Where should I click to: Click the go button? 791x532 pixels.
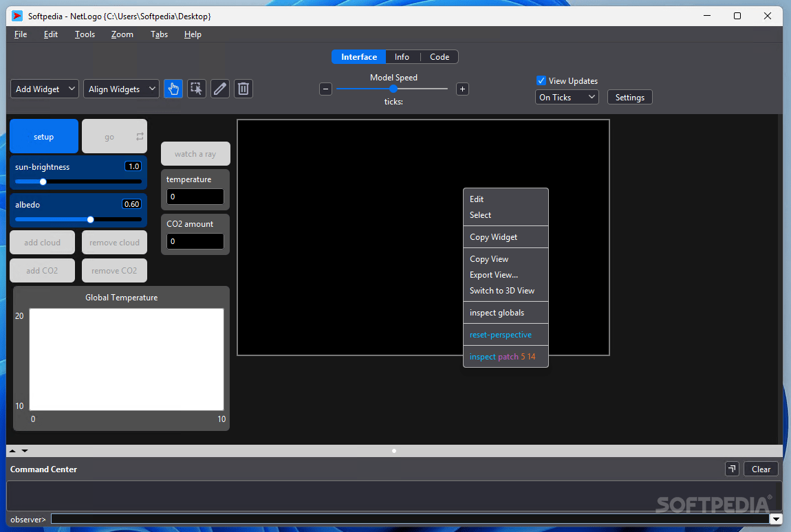[114, 136]
